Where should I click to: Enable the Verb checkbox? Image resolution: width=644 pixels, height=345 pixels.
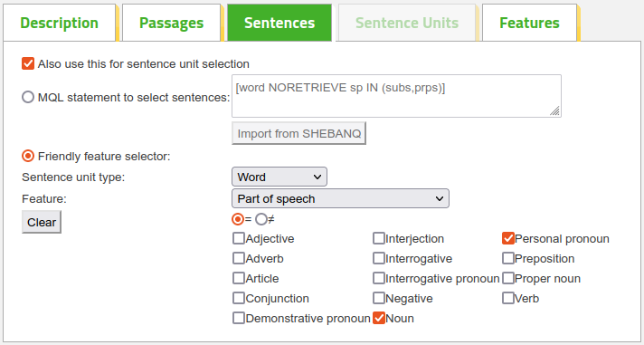point(508,298)
